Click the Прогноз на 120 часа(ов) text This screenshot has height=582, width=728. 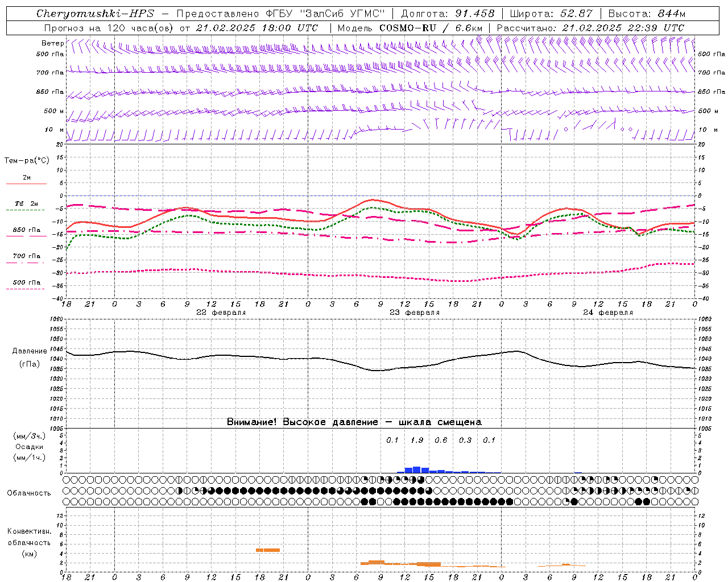tap(109, 27)
